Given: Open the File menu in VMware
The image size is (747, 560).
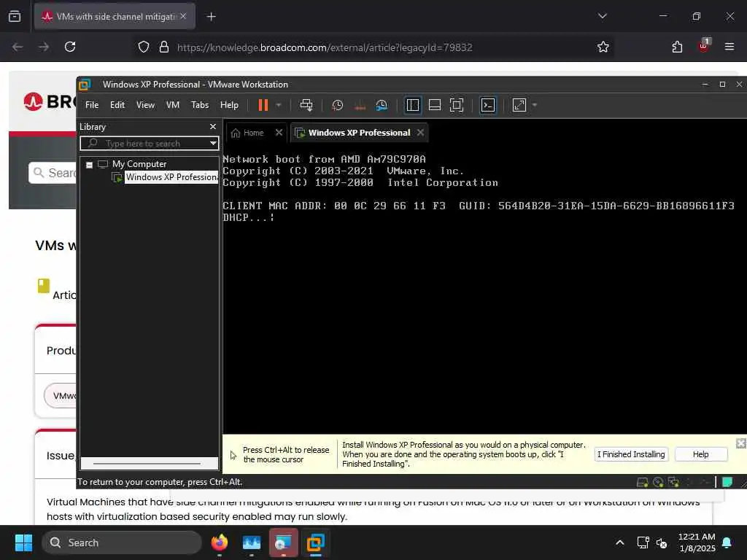Looking at the screenshot, I should tap(92, 105).
